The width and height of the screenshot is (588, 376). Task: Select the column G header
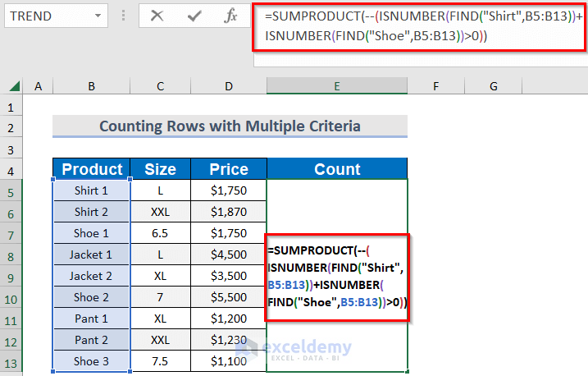click(494, 86)
